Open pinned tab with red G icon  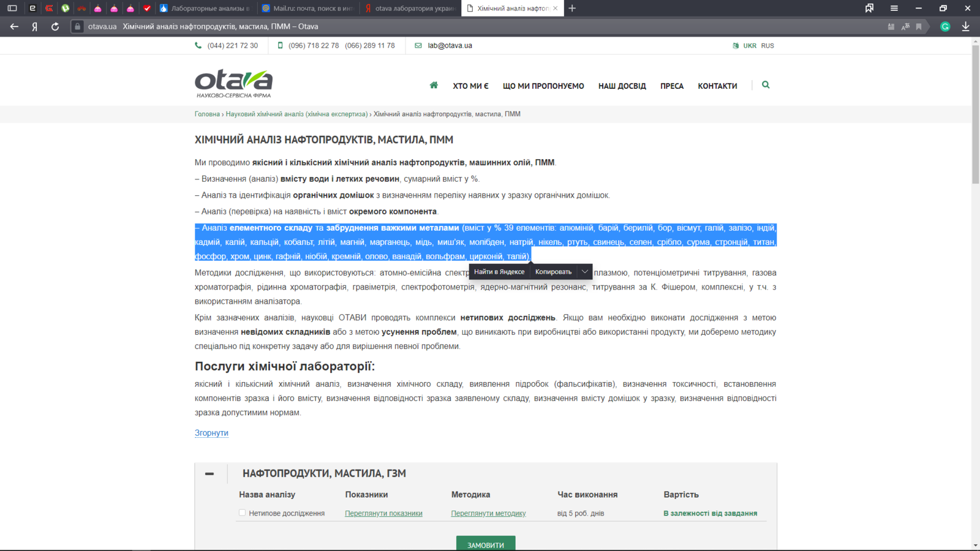click(x=49, y=9)
